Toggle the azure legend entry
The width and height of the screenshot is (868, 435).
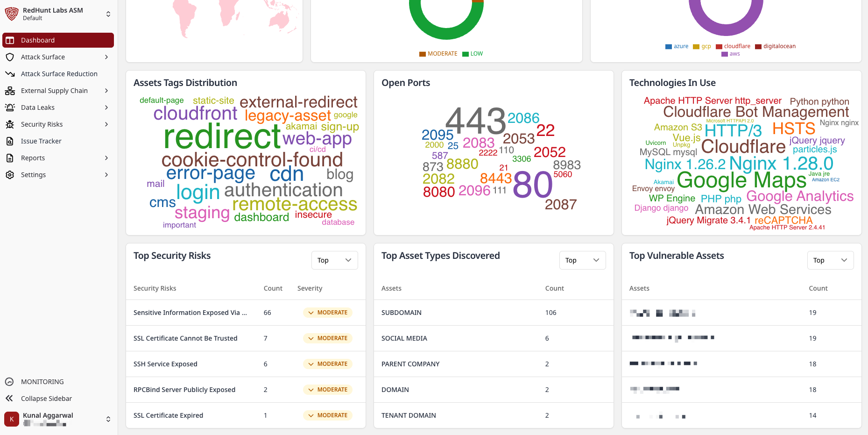pos(677,46)
